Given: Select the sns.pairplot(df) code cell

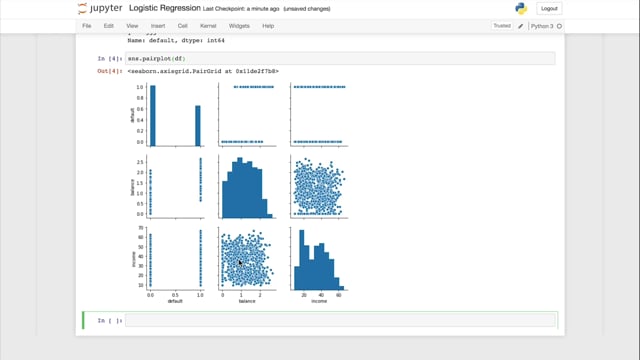Looking at the screenshot, I should pyautogui.click(x=340, y=58).
